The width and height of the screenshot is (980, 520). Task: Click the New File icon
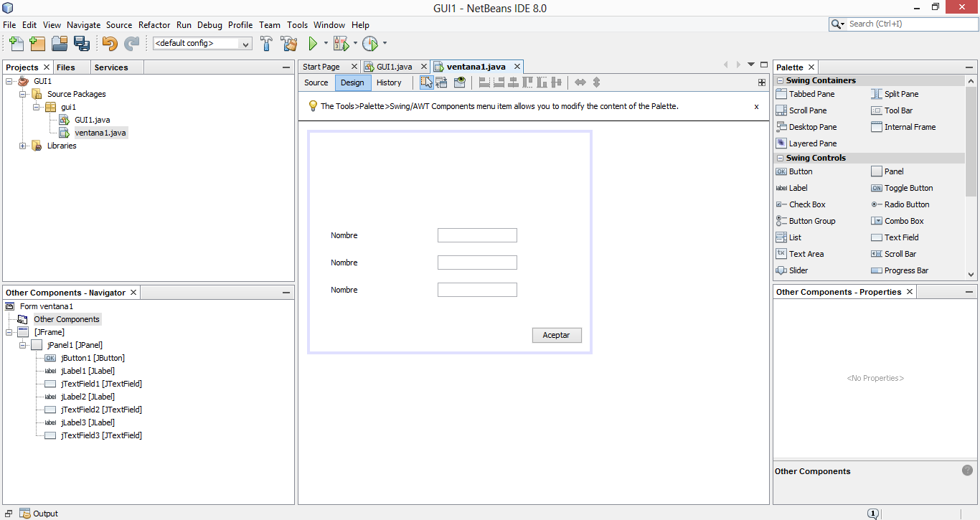click(x=16, y=44)
